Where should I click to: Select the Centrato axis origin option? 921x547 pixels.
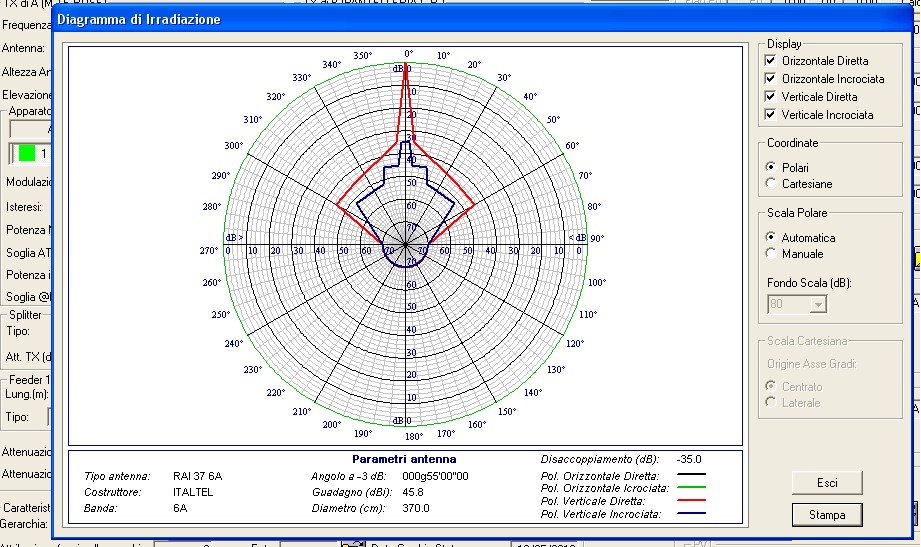pyautogui.click(x=770, y=387)
